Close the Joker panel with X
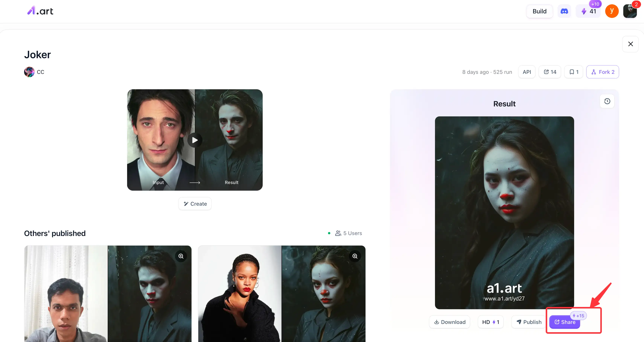 [x=630, y=44]
